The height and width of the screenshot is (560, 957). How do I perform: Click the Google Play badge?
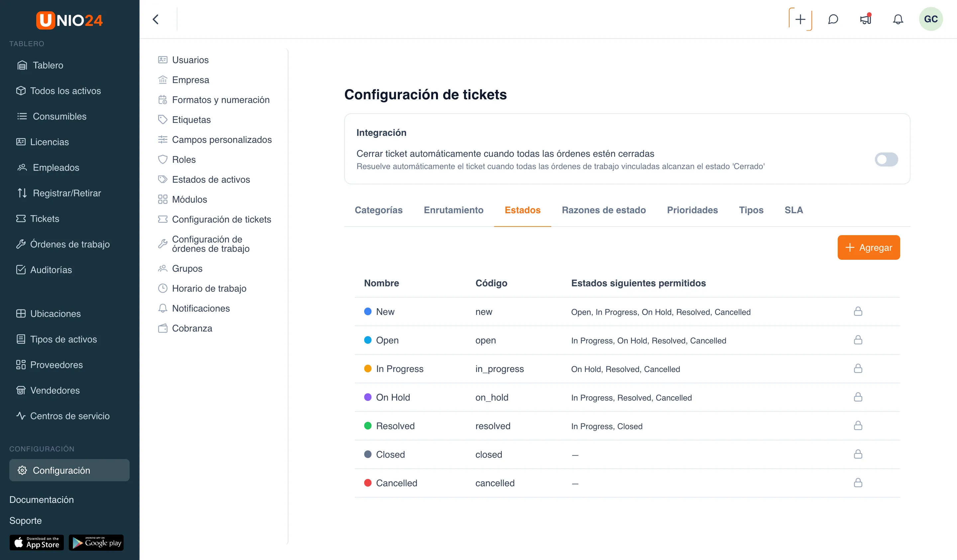pos(96,542)
